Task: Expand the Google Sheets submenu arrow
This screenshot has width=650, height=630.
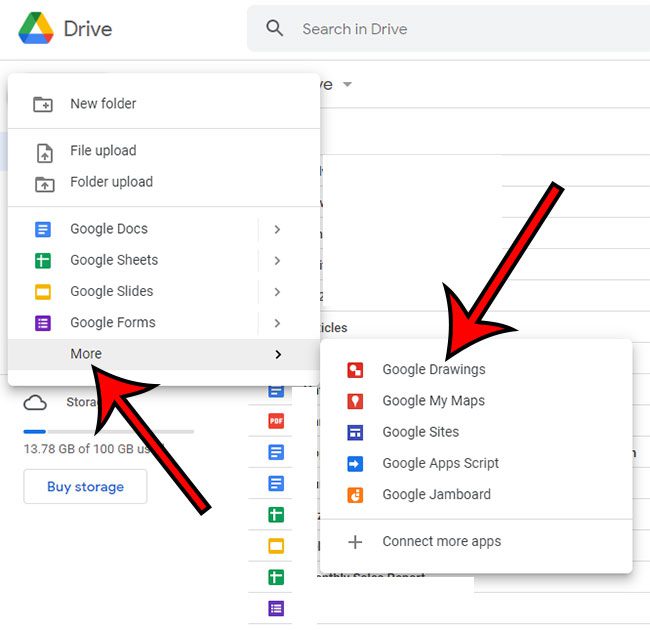Action: pos(277,261)
